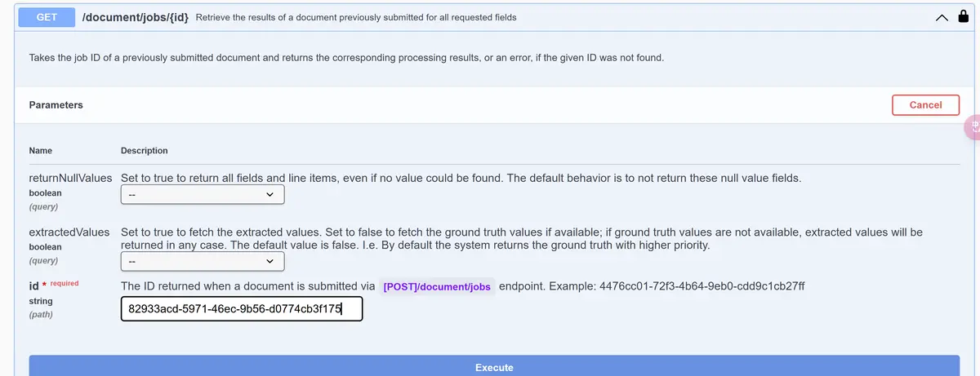Click the blue GET method badge
This screenshot has height=376, width=980.
coord(46,16)
